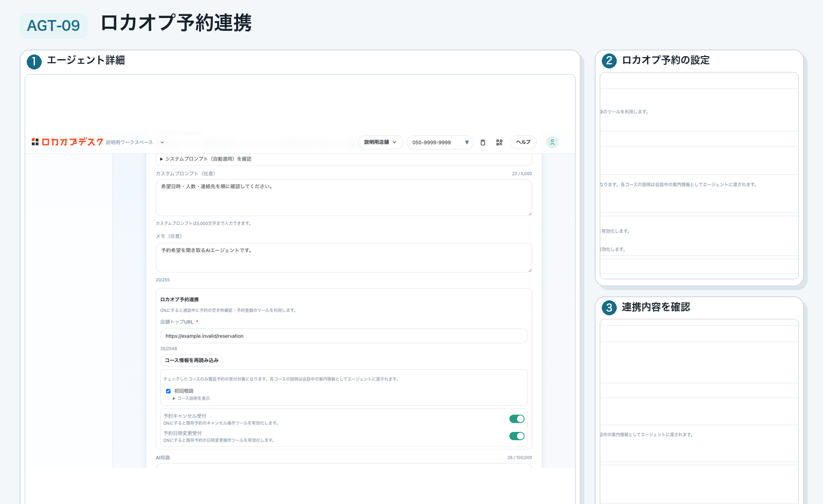This screenshot has height=504, width=823.
Task: Expand システムプロンプト（自動適用）を確認 section
Action: pyautogui.click(x=206, y=159)
